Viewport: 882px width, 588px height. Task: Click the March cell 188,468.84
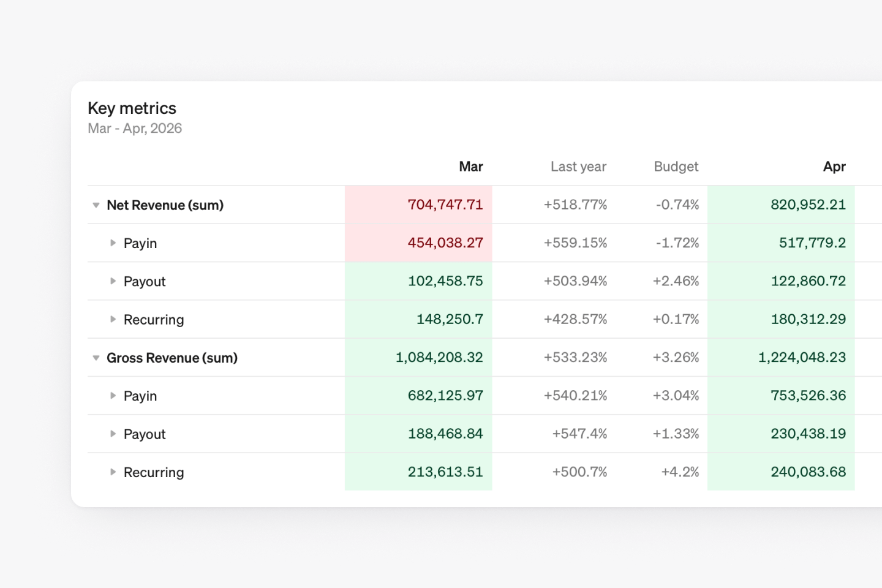pos(418,434)
